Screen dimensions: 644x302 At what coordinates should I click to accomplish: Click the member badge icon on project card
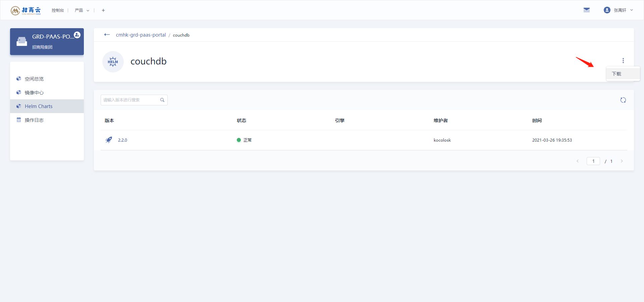(77, 35)
